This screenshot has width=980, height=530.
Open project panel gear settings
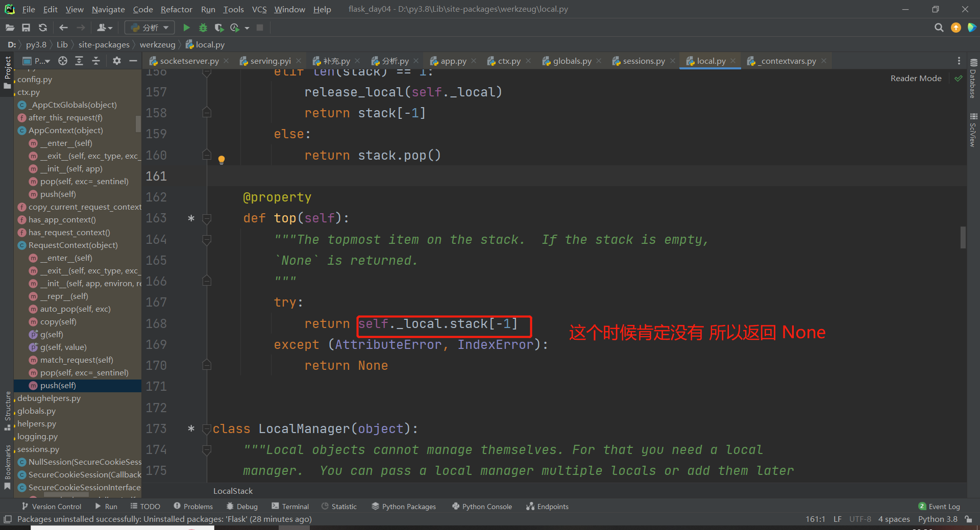117,61
